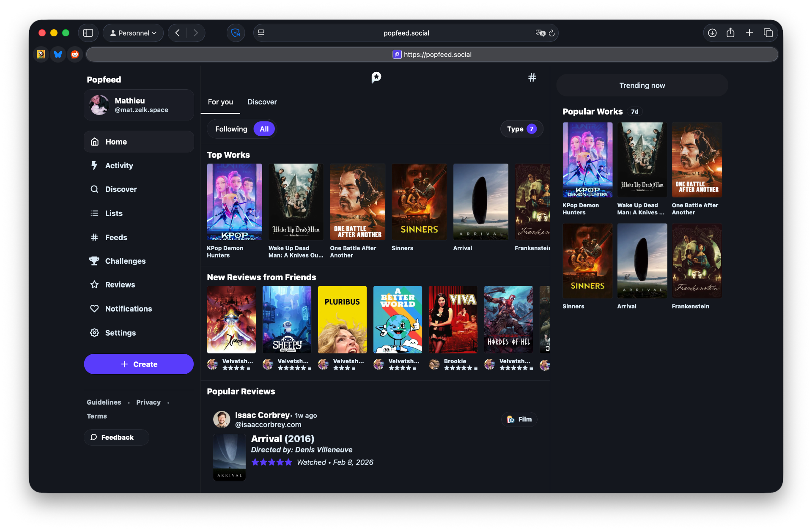Switch the feed filter to Following
The width and height of the screenshot is (812, 531).
tap(231, 129)
